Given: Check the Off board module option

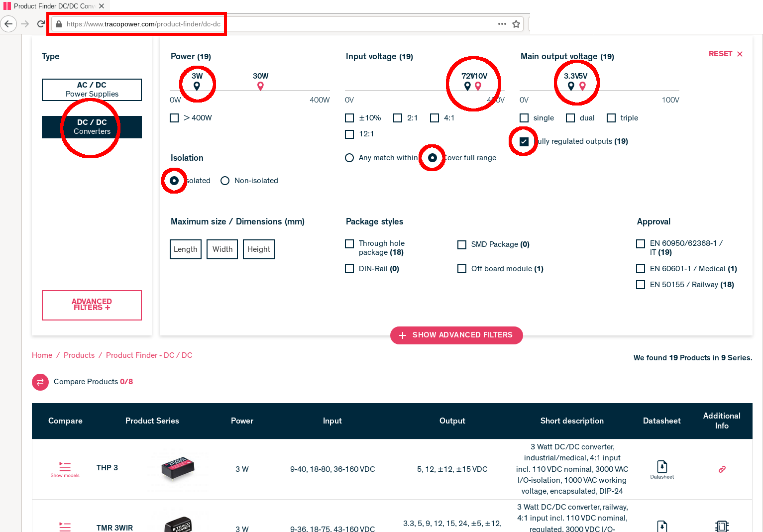Looking at the screenshot, I should point(462,269).
